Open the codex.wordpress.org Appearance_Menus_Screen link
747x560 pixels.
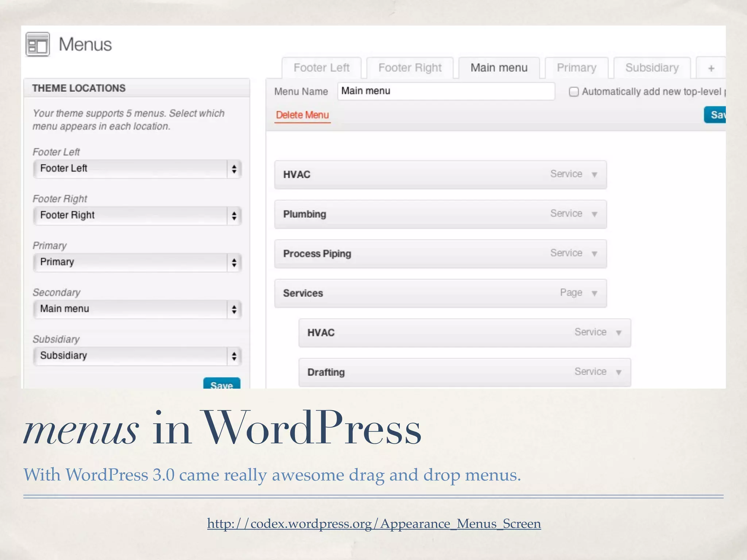pos(374,524)
